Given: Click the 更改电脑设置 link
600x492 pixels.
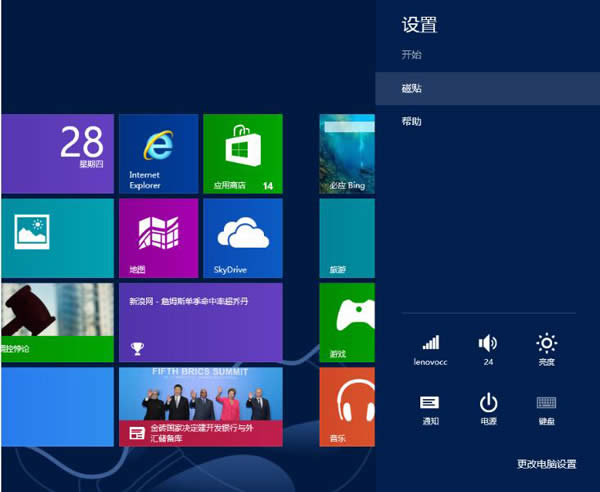Looking at the screenshot, I should [546, 464].
